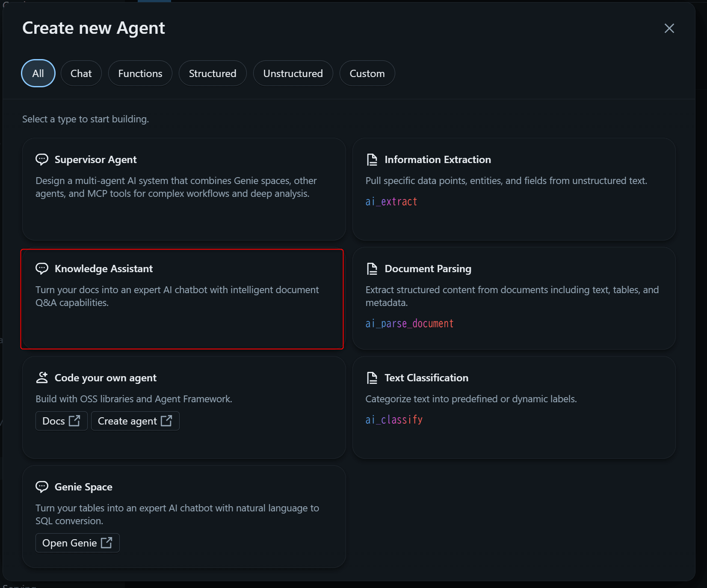This screenshot has height=588, width=707.
Task: Click the ai_extract function link
Action: click(x=391, y=202)
